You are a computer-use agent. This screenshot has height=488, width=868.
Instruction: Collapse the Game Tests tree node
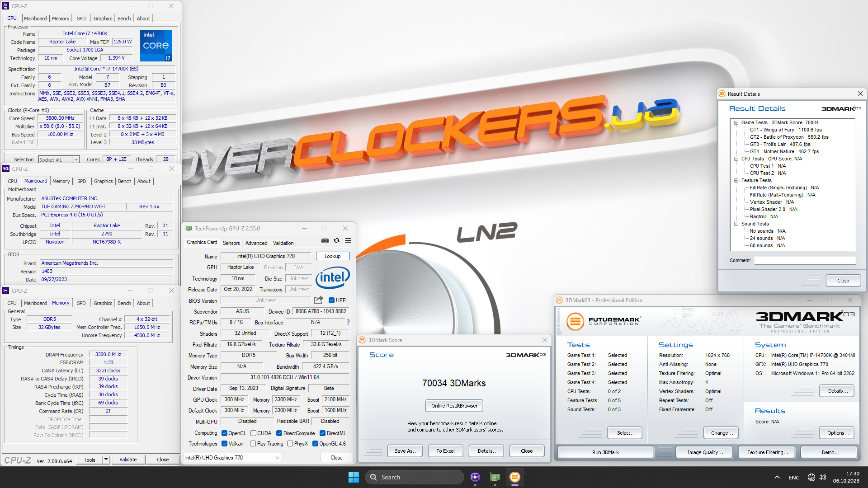point(736,122)
